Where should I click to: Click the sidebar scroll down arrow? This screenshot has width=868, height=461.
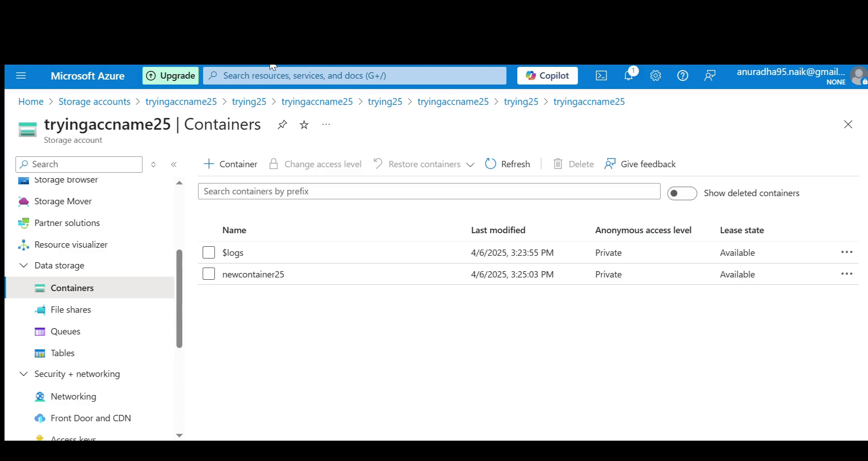pos(179,436)
